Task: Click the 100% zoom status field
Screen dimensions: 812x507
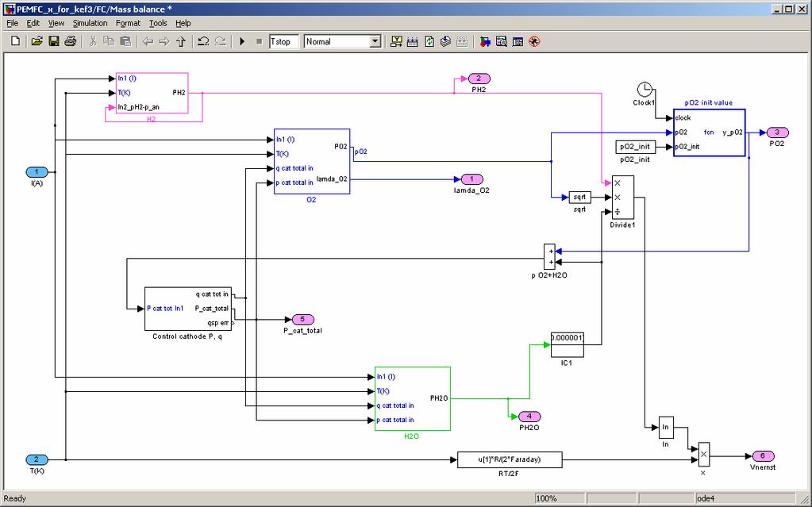Action: tap(560, 499)
